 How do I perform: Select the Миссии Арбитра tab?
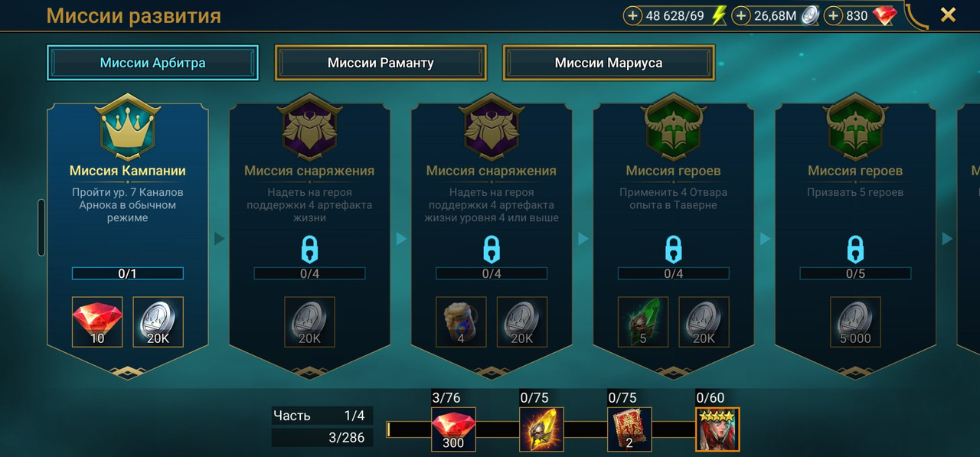[x=152, y=63]
